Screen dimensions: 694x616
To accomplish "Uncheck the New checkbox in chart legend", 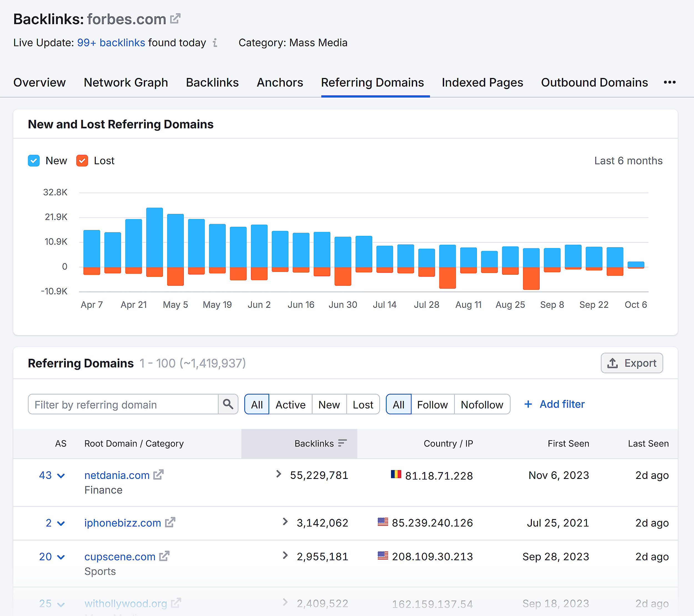I will 34,161.
